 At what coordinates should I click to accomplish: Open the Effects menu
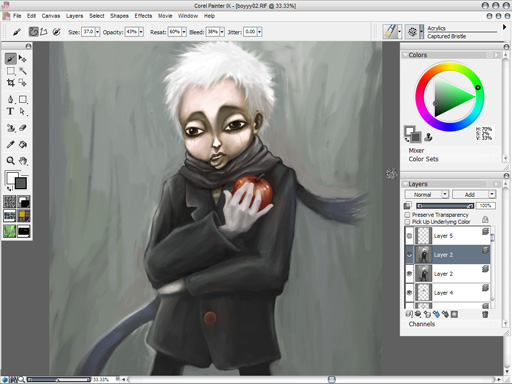[143, 16]
